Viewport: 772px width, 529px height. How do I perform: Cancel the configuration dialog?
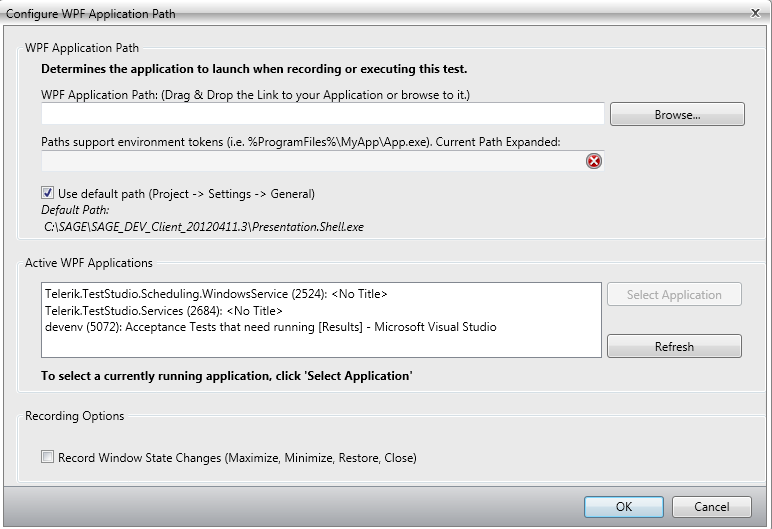(711, 506)
